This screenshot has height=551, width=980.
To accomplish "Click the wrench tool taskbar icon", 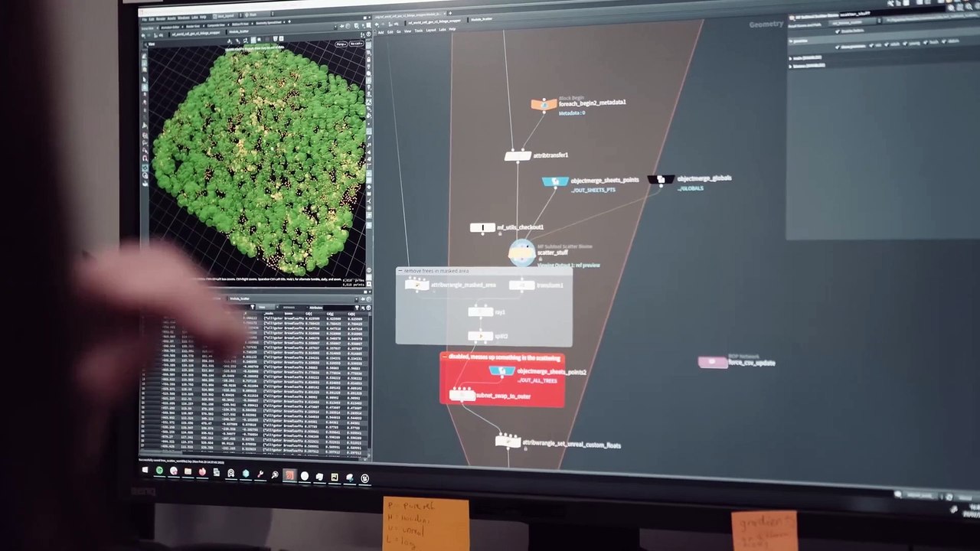I will (260, 474).
